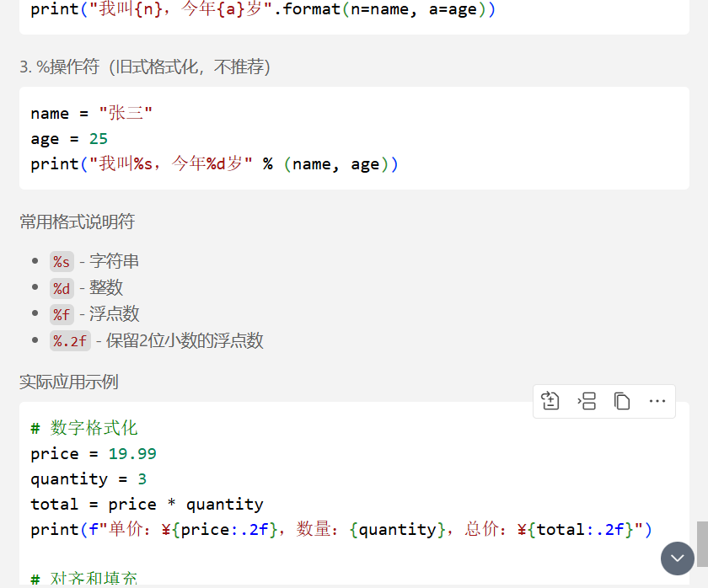The height and width of the screenshot is (588, 708).
Task: Click the line 'total = price * quantity'
Action: point(147,504)
